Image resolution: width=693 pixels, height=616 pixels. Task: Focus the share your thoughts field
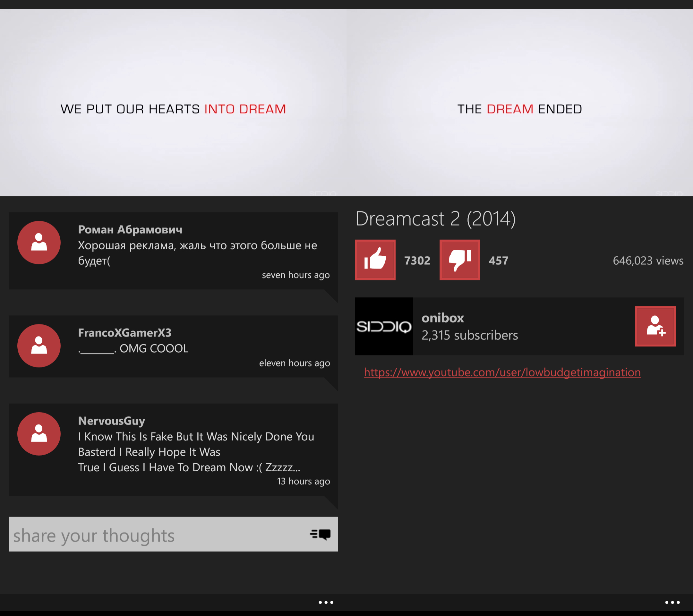click(173, 534)
